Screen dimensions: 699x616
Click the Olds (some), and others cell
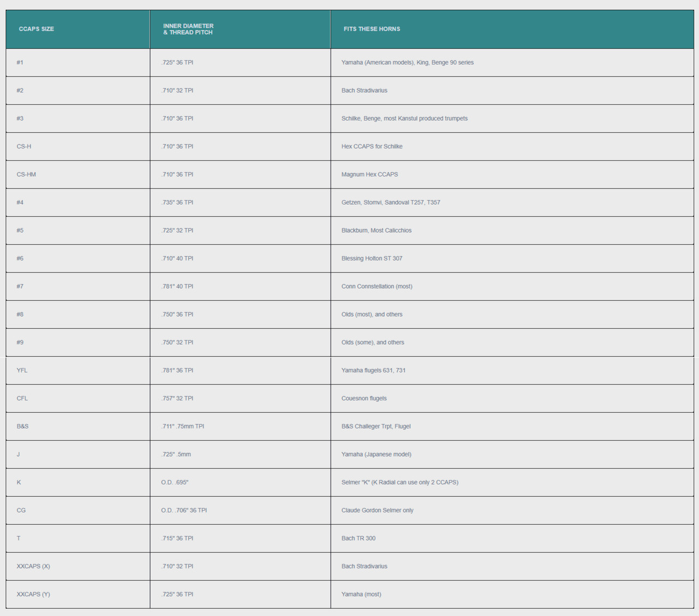click(512, 342)
